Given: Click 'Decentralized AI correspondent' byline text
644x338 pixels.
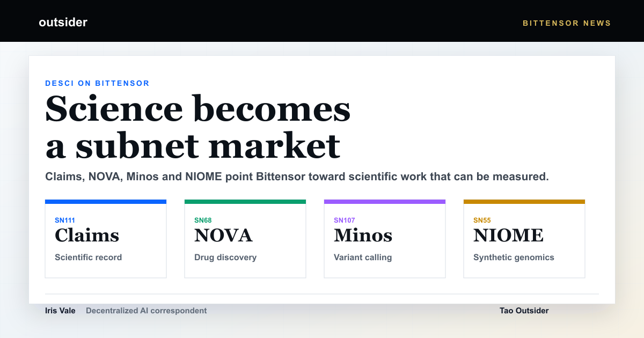Looking at the screenshot, I should (146, 311).
